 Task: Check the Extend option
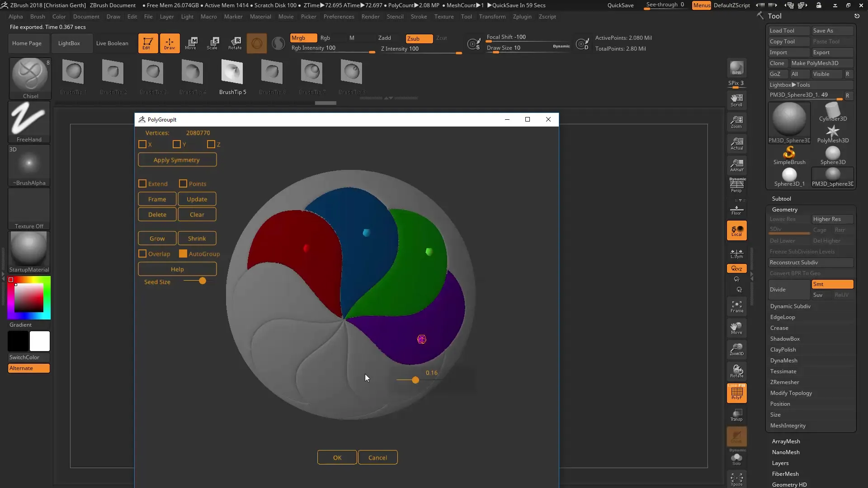point(142,183)
